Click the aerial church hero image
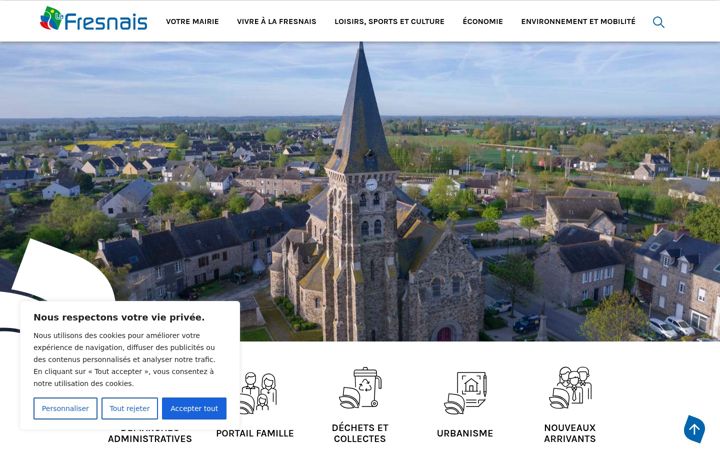Screen dimensions: 720x450 point(360,191)
